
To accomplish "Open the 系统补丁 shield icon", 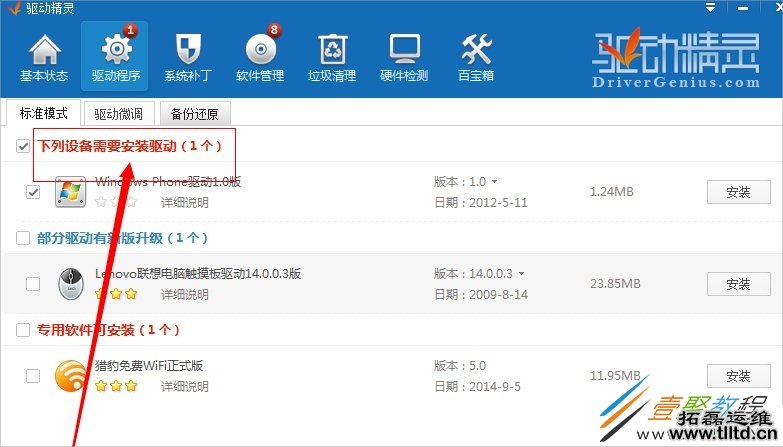I will point(188,49).
